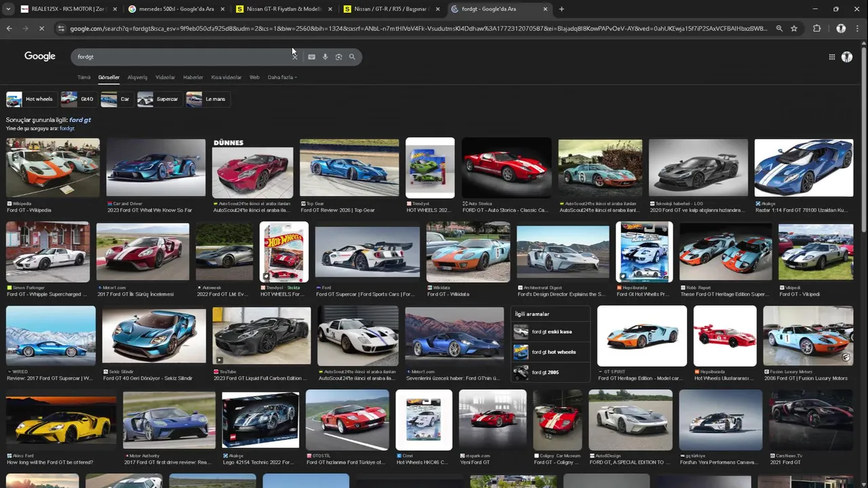This screenshot has width=868, height=488.
Task: Switch to Nissan GT-R Fiyatları tab
Action: pos(284,9)
